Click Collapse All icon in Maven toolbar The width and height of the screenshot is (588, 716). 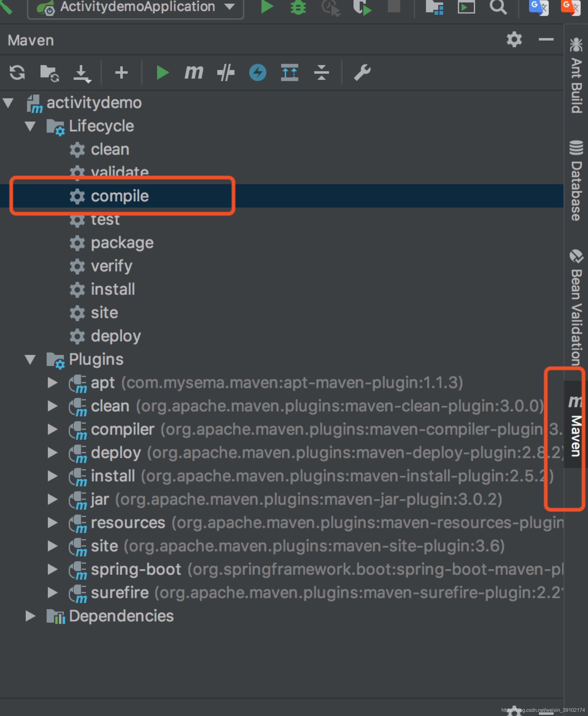point(321,72)
